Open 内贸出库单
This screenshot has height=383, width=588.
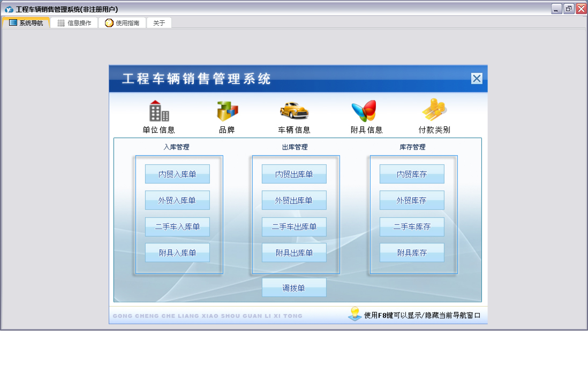tap(294, 174)
